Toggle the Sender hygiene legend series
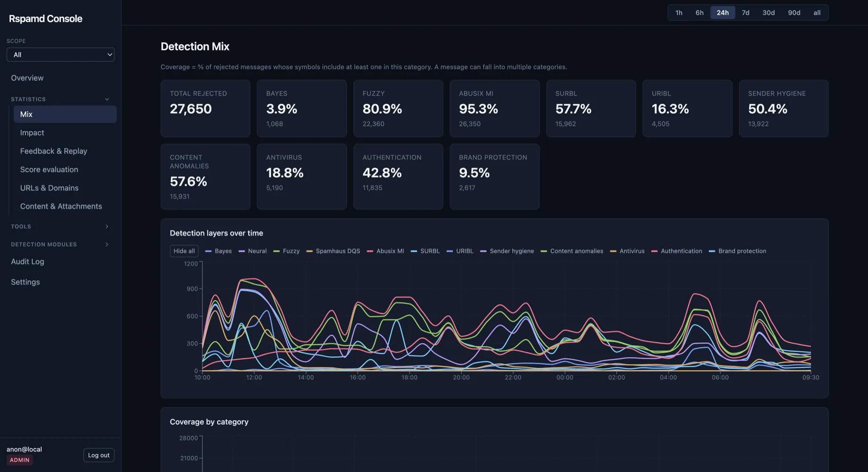 point(507,251)
